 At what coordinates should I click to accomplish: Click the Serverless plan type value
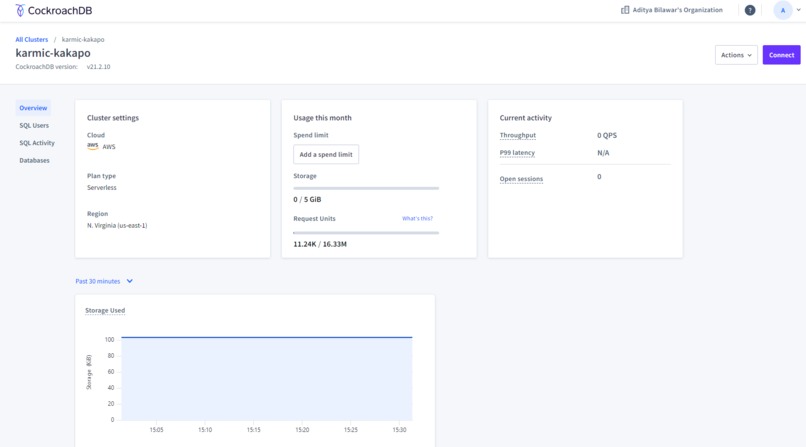(102, 188)
